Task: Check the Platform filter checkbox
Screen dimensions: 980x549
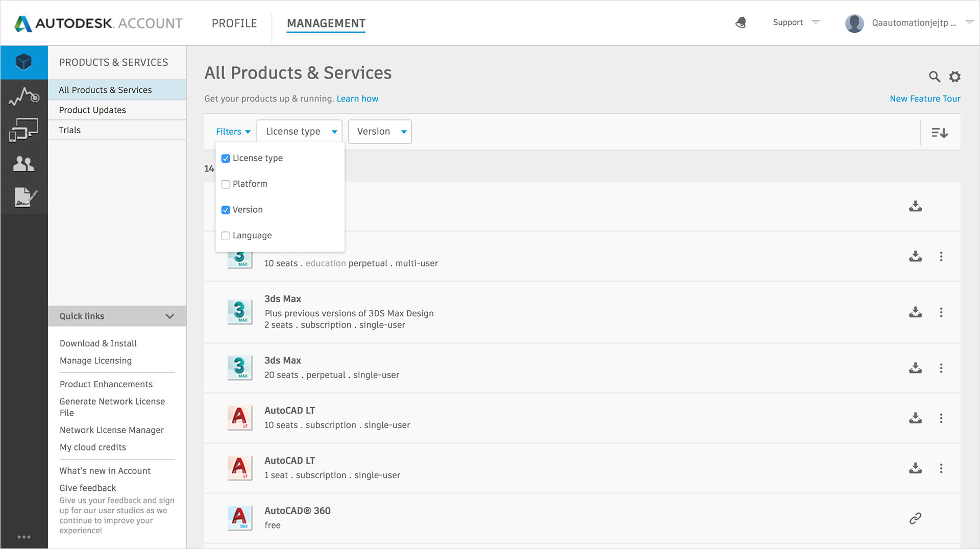Action: click(226, 184)
